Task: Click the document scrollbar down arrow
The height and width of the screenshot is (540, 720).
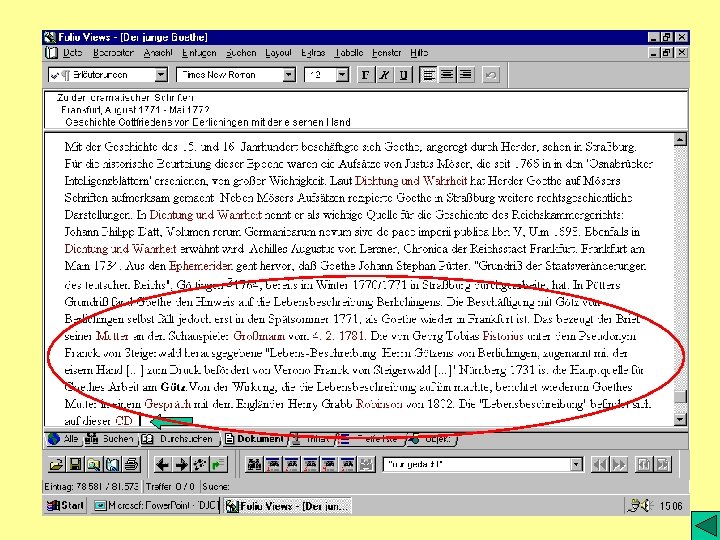Action: point(680,419)
